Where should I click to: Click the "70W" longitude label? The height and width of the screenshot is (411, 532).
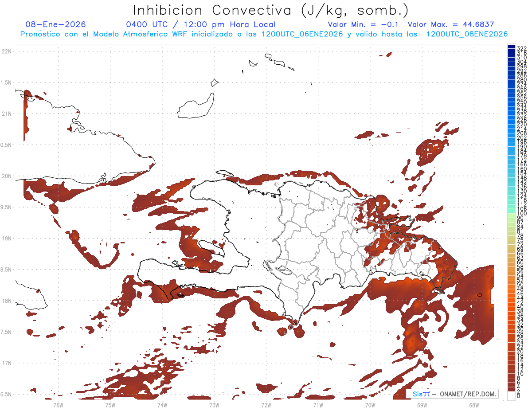[370, 404]
